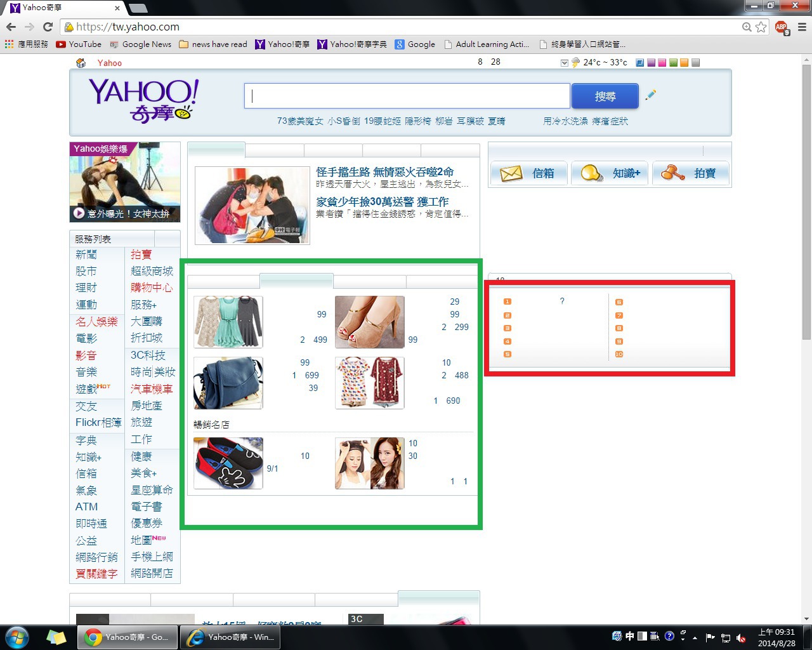Open the Adblock Plus extension icon
Screen dimensions: 812x650
pos(782,27)
